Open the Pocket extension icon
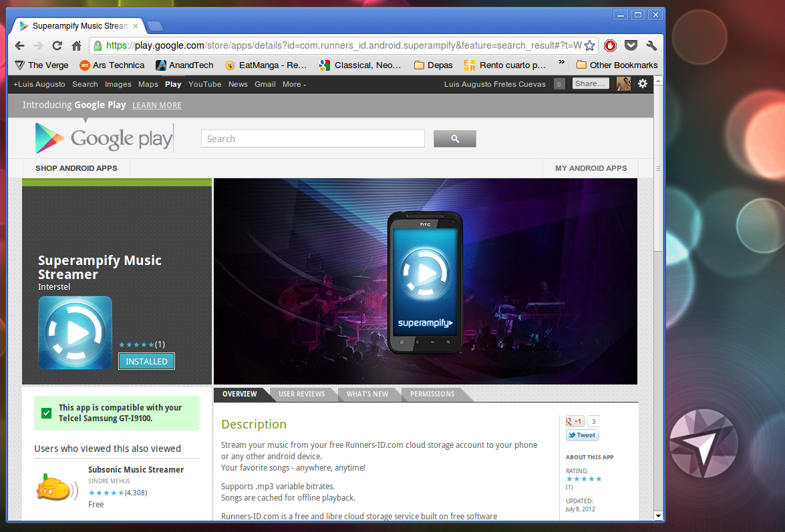Screen dimensions: 785x532 click(x=631, y=45)
